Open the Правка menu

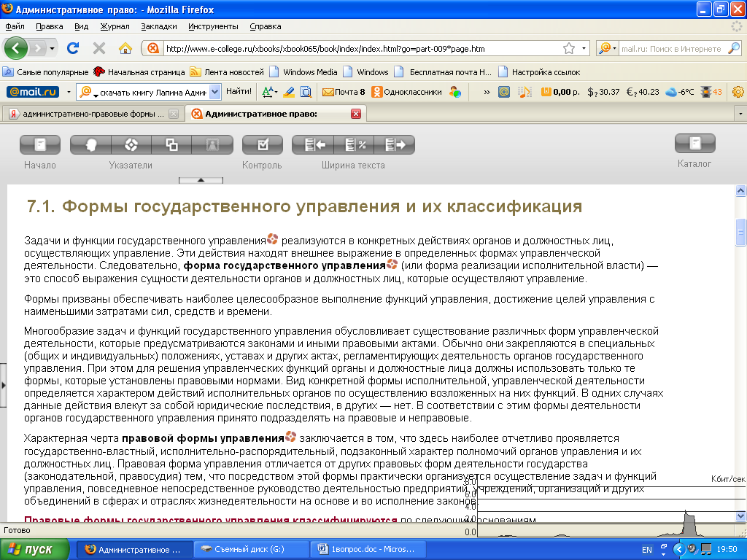50,26
